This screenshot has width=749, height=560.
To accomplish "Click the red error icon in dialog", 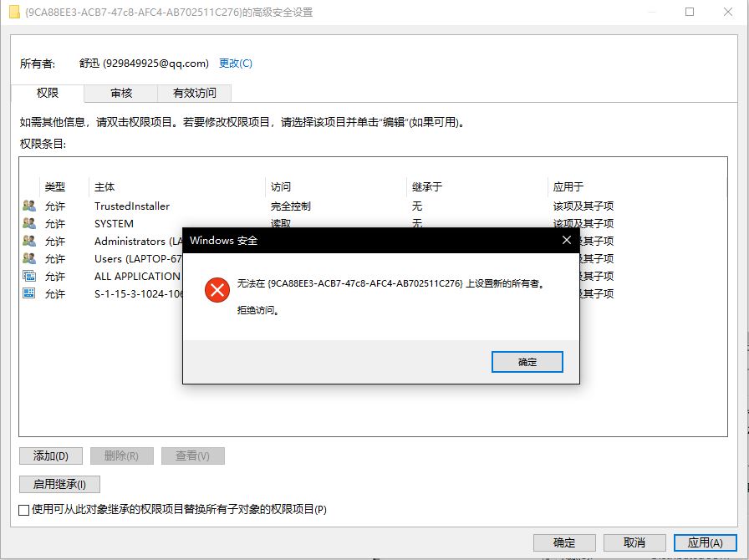I will 217,290.
